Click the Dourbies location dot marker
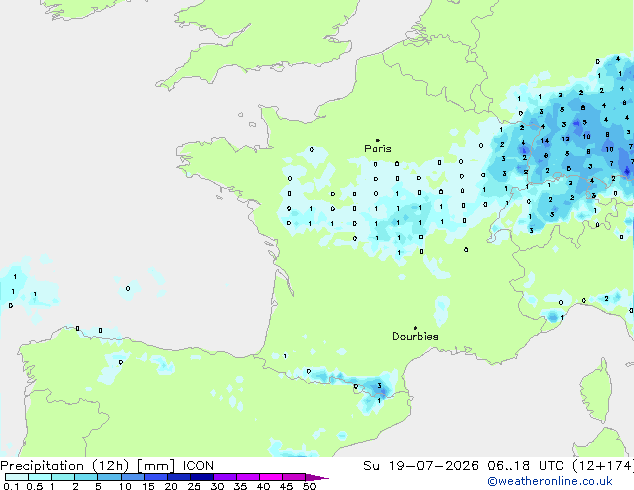The height and width of the screenshot is (490, 634). [415, 328]
